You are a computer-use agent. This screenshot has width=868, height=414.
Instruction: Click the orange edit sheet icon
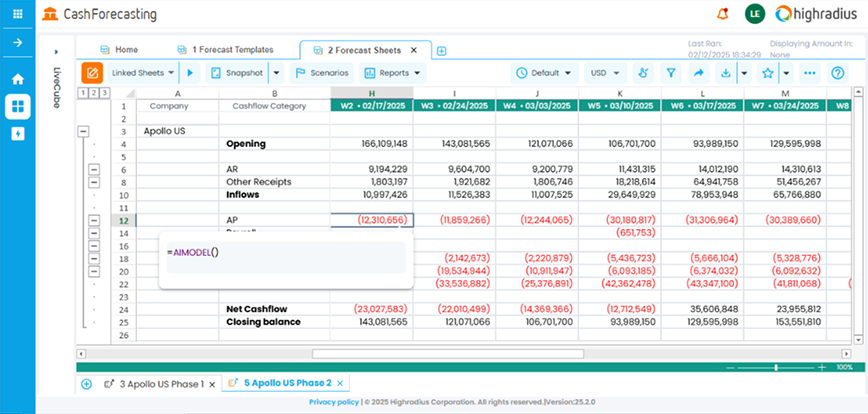click(x=92, y=73)
